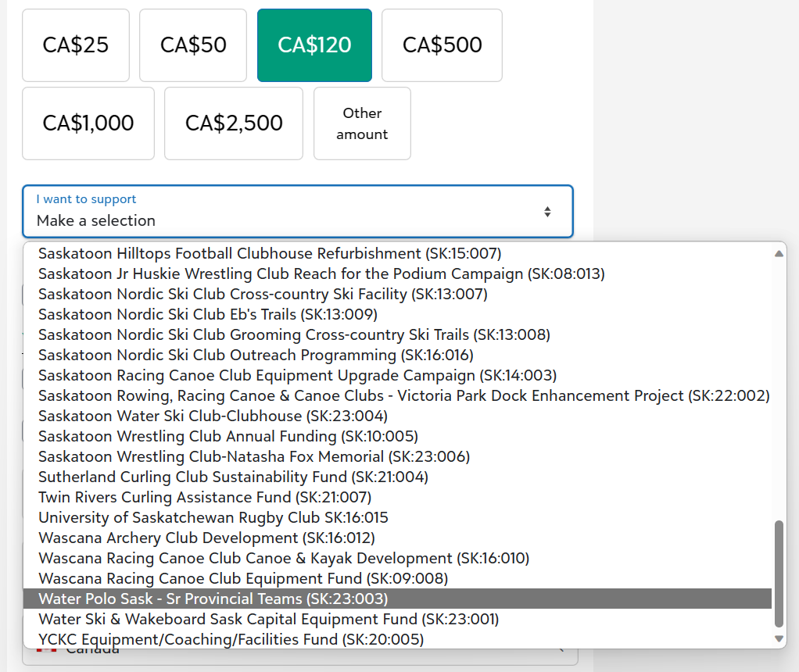Select Saskatoon Hilltops Football Clubhouse Refurbishment
799x672 pixels.
(x=397, y=253)
